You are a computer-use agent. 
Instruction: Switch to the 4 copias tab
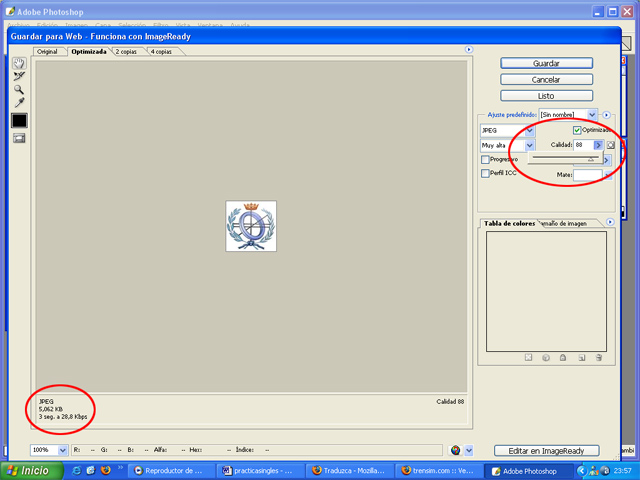click(x=160, y=50)
